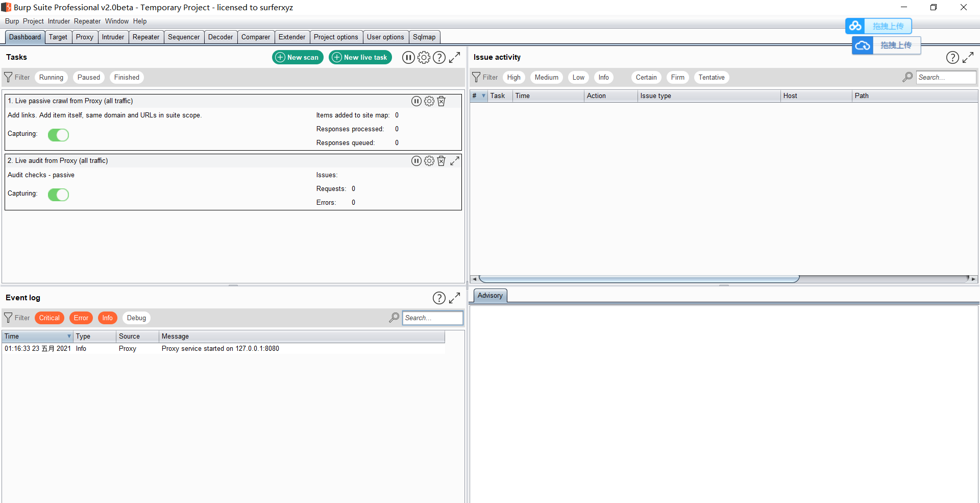Click the Issue type column header
The width and height of the screenshot is (980, 503).
click(x=709, y=95)
